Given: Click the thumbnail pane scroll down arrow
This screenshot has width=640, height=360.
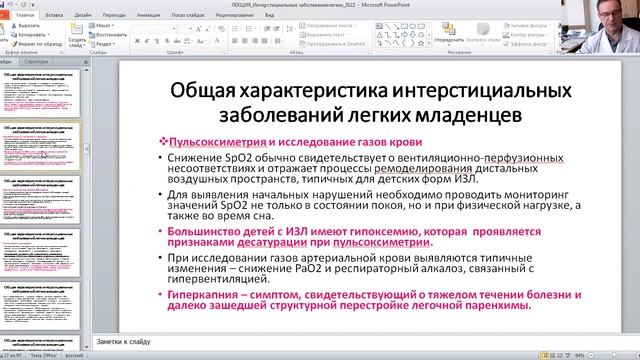Looking at the screenshot, I should (86, 347).
